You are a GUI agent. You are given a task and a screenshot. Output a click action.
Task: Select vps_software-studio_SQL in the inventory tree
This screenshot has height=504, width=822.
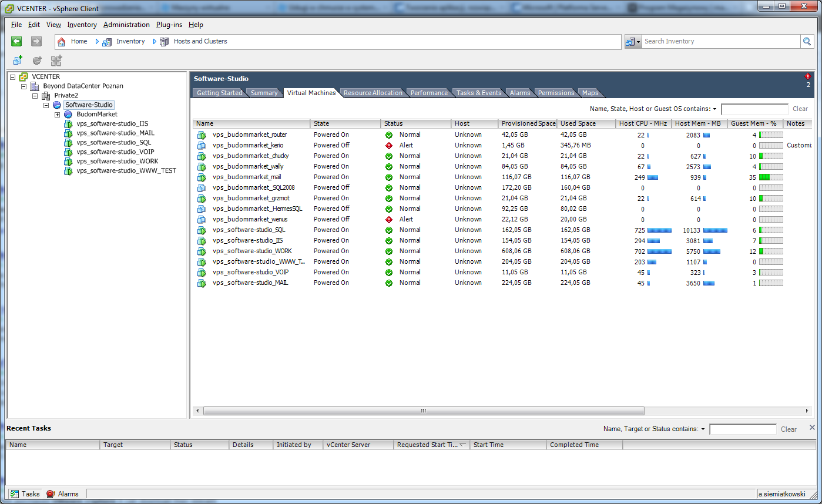(x=114, y=142)
